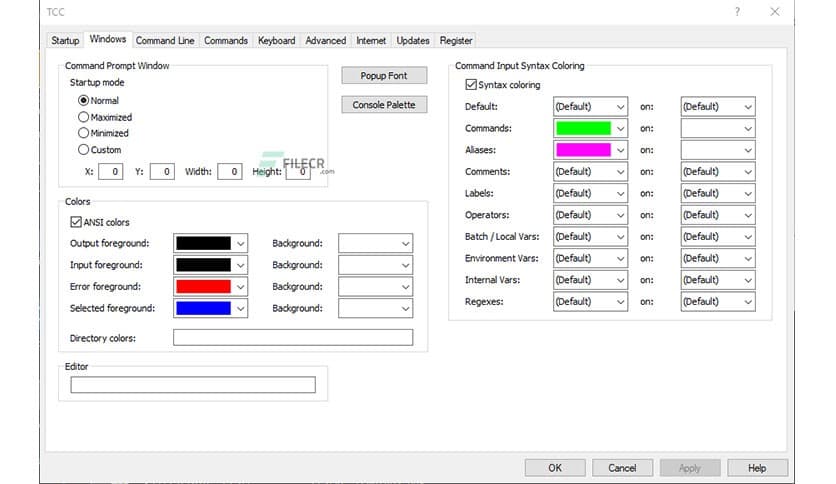Switch to the Internet tab
836x484 pixels.
(x=371, y=41)
